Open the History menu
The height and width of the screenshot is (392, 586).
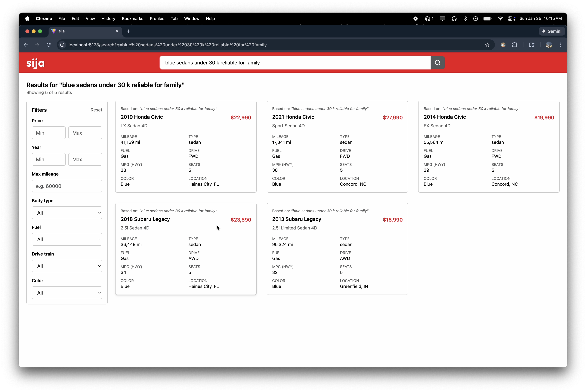coord(108,19)
